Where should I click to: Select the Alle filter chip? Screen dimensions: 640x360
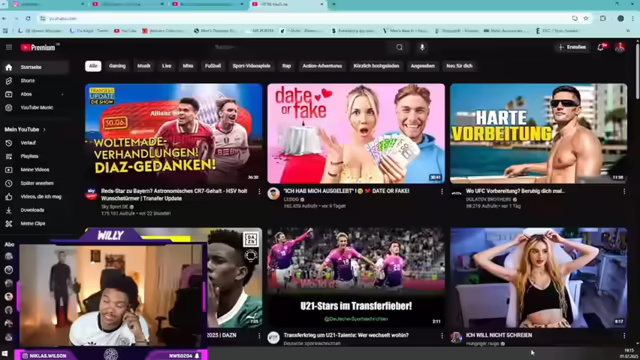(x=93, y=66)
